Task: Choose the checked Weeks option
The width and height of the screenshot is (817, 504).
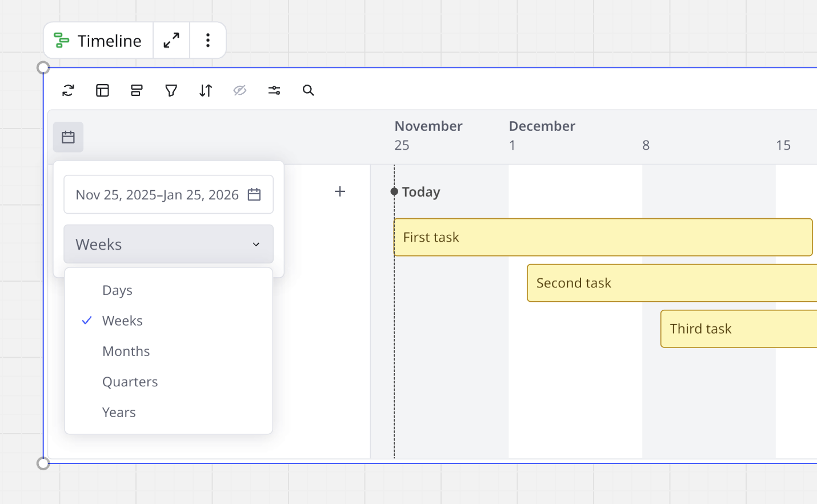Action: [122, 321]
